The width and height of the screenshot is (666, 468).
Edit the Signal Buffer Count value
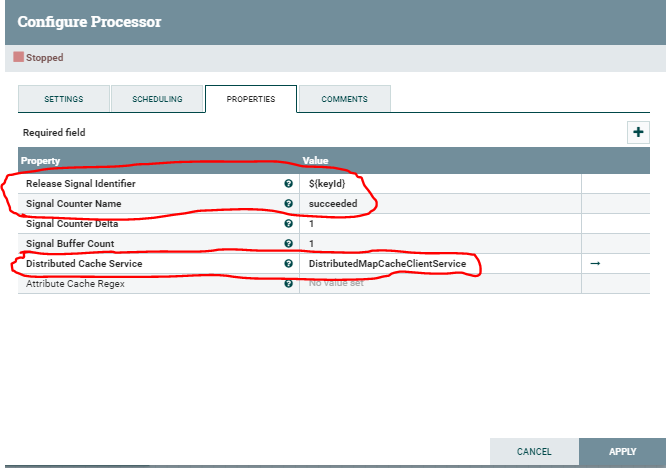click(440, 243)
